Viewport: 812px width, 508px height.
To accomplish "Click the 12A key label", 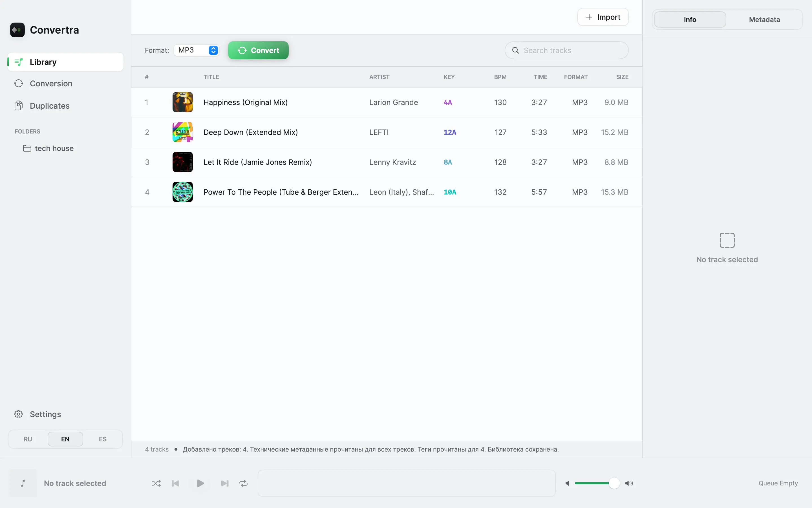I will coord(450,132).
